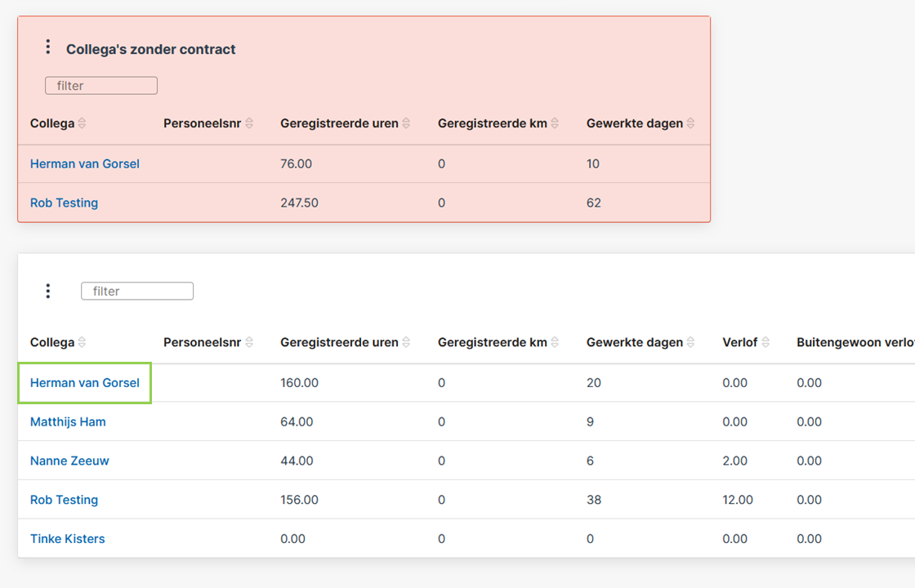Select the 20 worked days cell

point(593,383)
